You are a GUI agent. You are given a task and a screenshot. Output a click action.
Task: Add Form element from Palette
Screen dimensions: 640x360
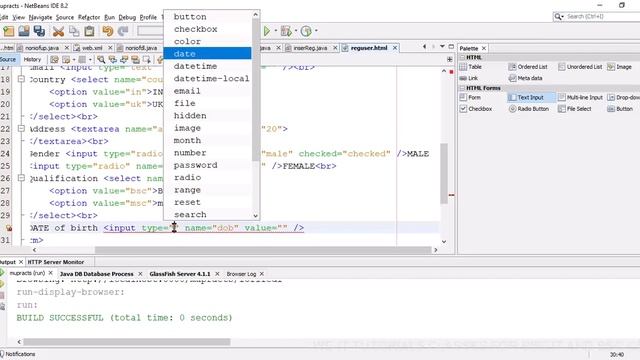pyautogui.click(x=470, y=97)
